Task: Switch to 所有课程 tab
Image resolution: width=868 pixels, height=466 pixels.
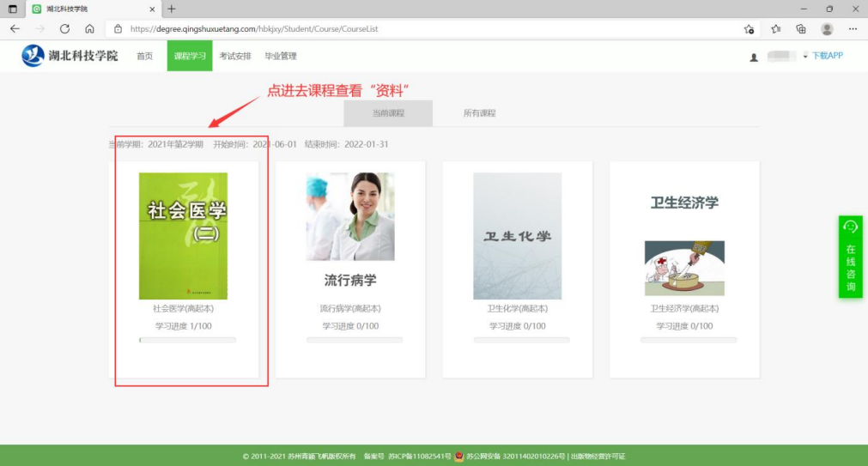Action: point(479,113)
